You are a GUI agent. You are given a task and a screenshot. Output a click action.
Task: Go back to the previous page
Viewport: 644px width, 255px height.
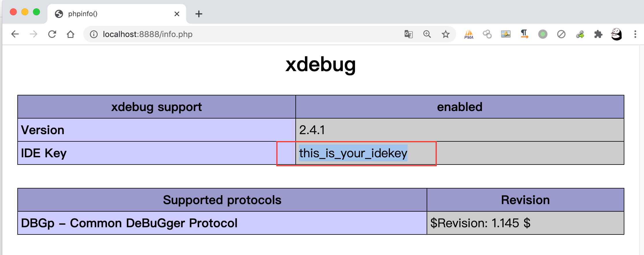click(15, 34)
